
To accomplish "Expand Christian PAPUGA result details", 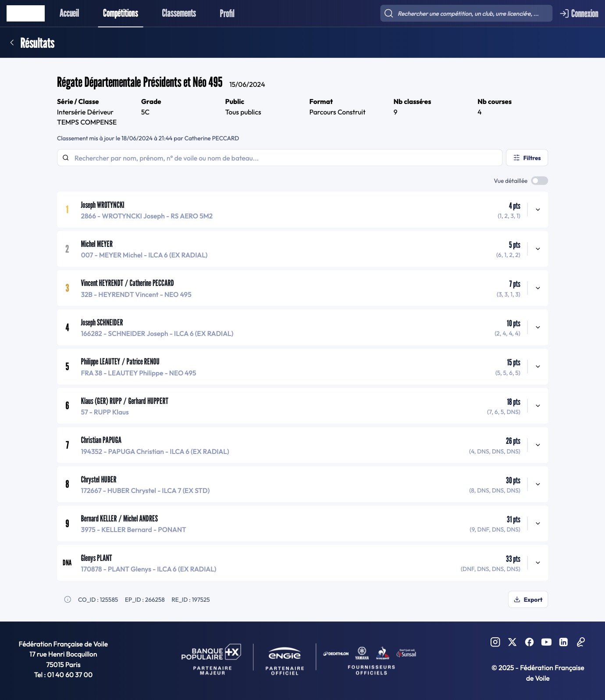I will coord(537,445).
